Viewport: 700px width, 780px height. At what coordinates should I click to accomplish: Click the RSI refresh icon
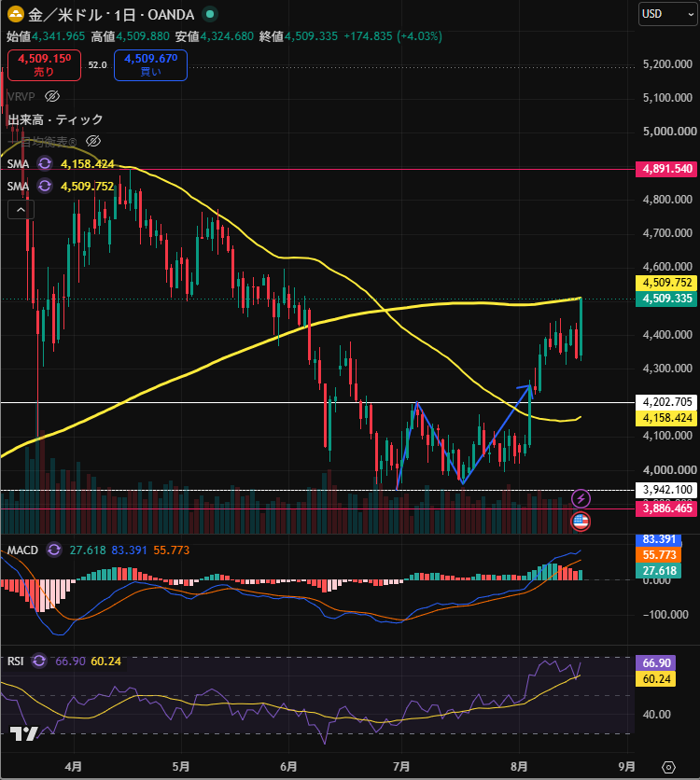click(39, 662)
